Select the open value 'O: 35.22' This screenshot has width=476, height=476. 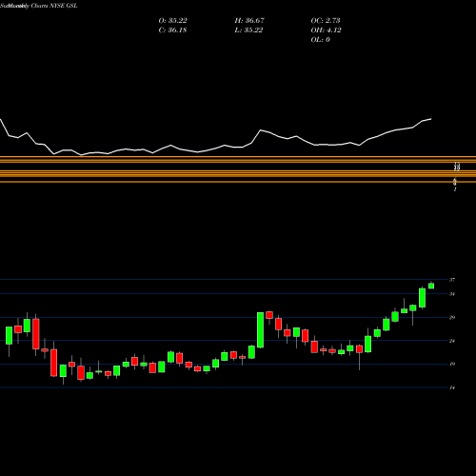coord(173,21)
